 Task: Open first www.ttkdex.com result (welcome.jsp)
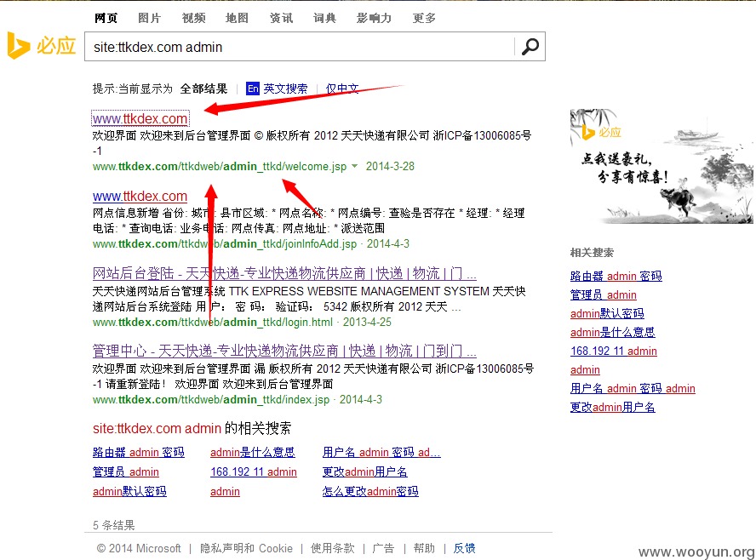[x=140, y=118]
